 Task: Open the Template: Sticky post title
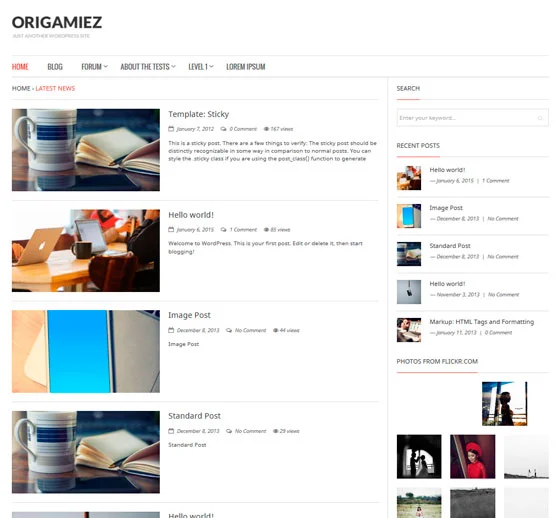pyautogui.click(x=199, y=114)
